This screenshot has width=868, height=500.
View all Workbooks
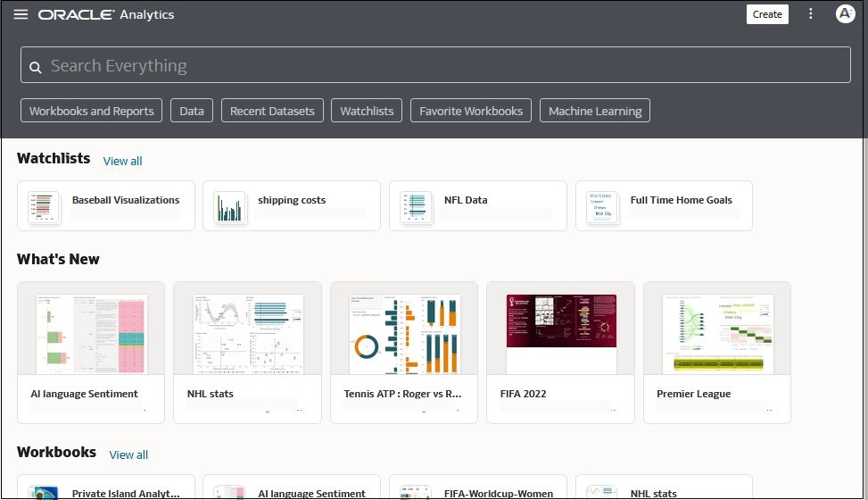coord(128,455)
